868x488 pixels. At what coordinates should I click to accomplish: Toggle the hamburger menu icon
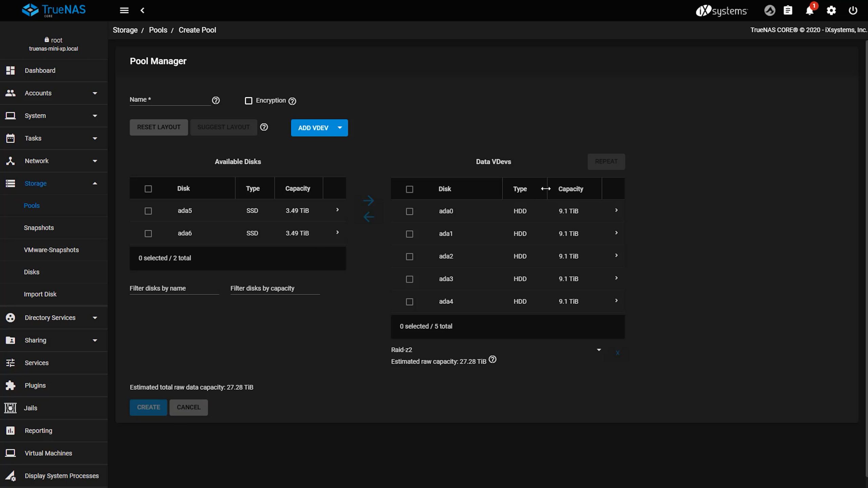tap(124, 11)
